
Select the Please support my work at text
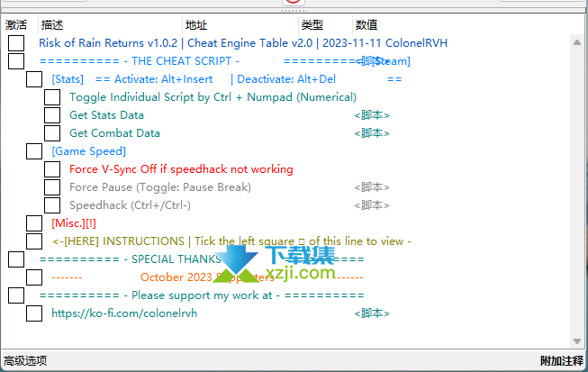pos(202,295)
